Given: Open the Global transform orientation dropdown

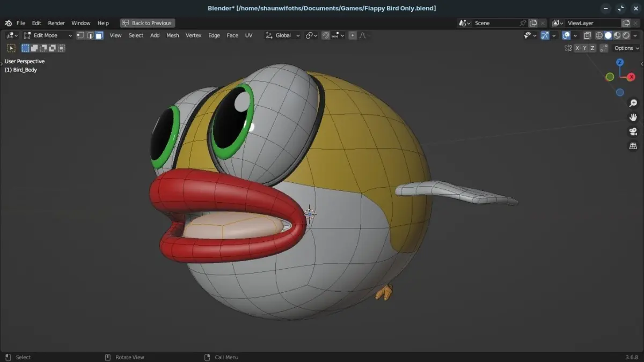Looking at the screenshot, I should [x=283, y=35].
